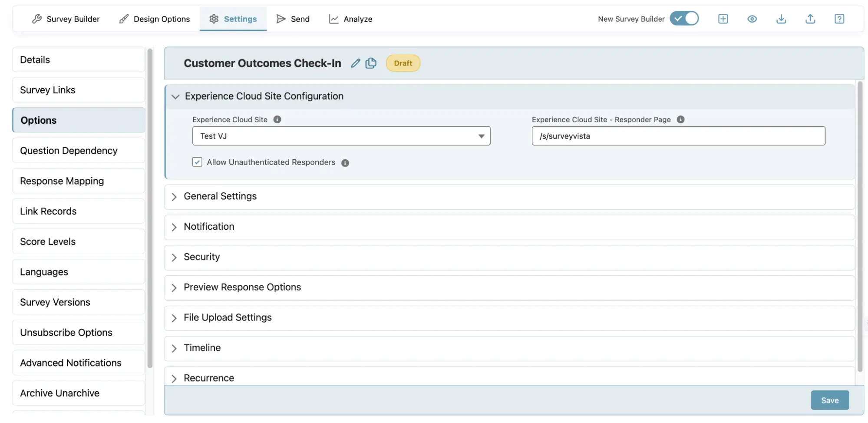Click the upload icon in top toolbar

(810, 19)
